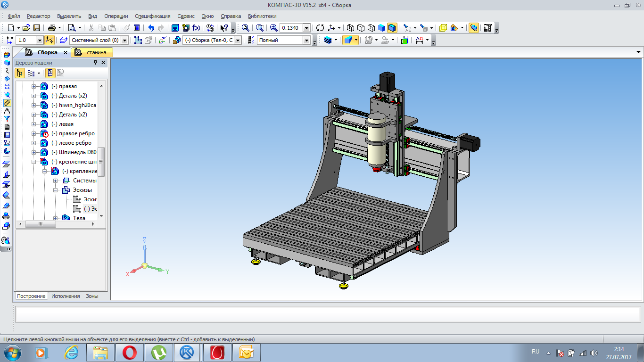Click the Rotate view icon
The width and height of the screenshot is (644, 362).
tap(320, 28)
